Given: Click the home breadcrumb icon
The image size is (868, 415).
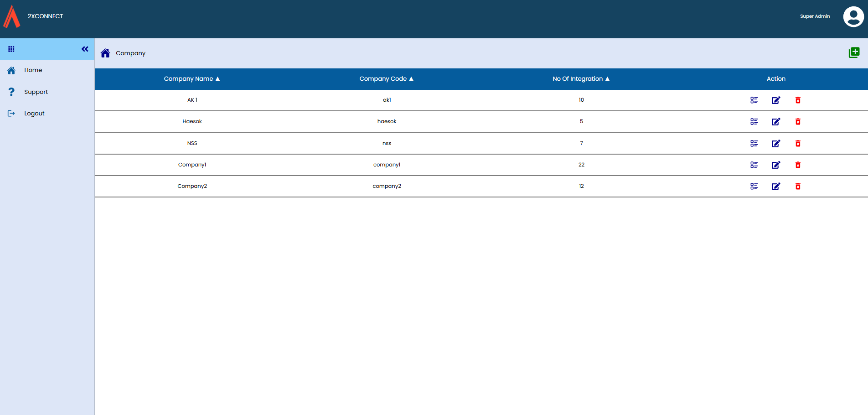Looking at the screenshot, I should click(105, 53).
